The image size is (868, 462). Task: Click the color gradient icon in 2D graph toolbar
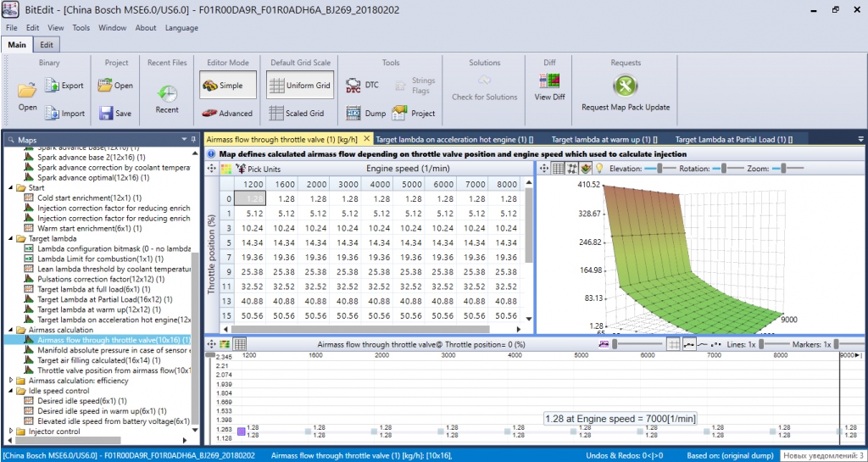coord(225,344)
